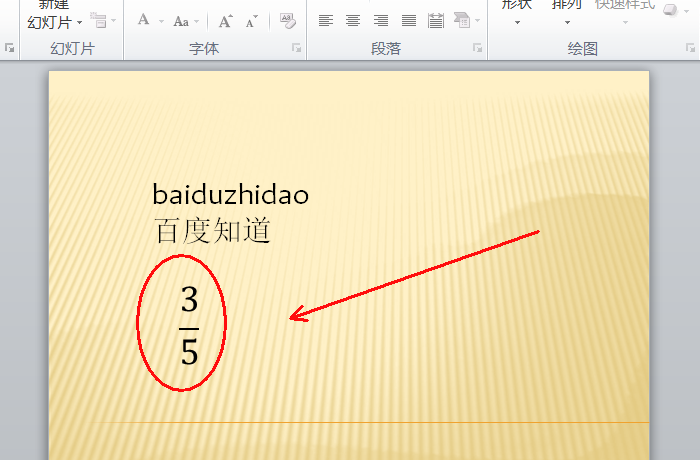The width and height of the screenshot is (700, 460).
Task: Decrease font size with shrink font icon
Action: click(x=252, y=21)
